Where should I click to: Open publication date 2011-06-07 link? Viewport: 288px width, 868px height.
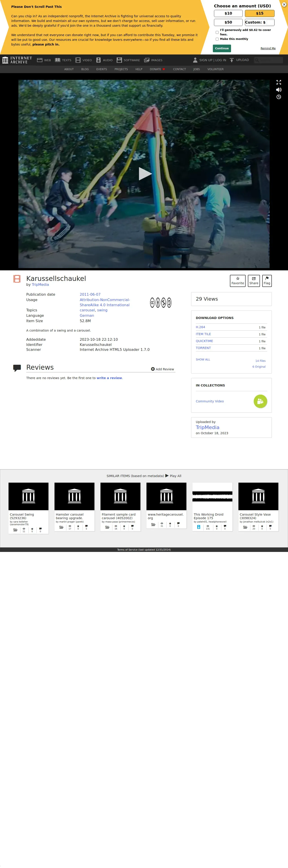(x=90, y=295)
